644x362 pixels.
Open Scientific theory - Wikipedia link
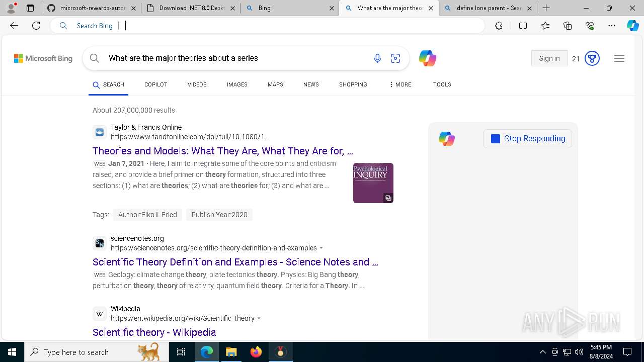click(154, 332)
